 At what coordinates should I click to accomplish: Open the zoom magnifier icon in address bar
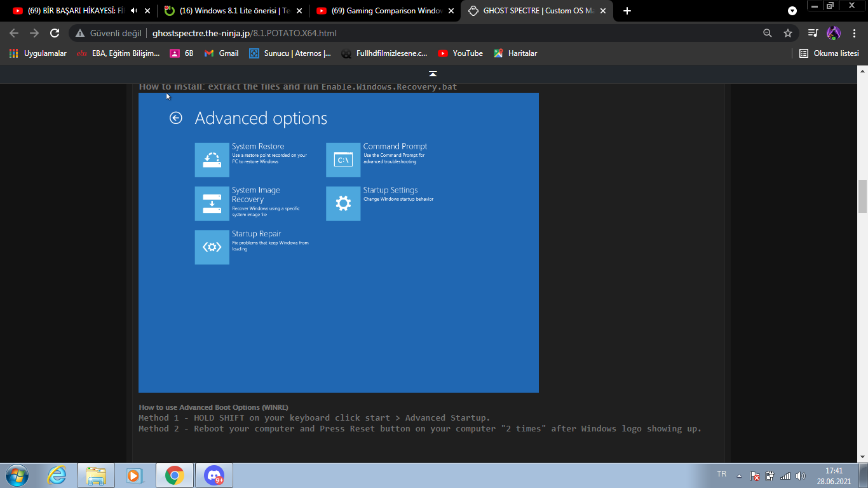(768, 33)
